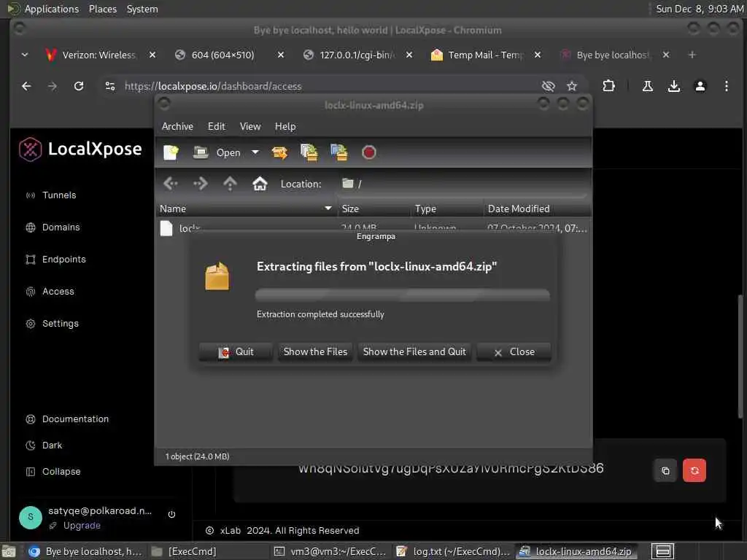Image resolution: width=747 pixels, height=560 pixels.
Task: Open Documentation in LocalXpose sidebar
Action: tap(66, 419)
